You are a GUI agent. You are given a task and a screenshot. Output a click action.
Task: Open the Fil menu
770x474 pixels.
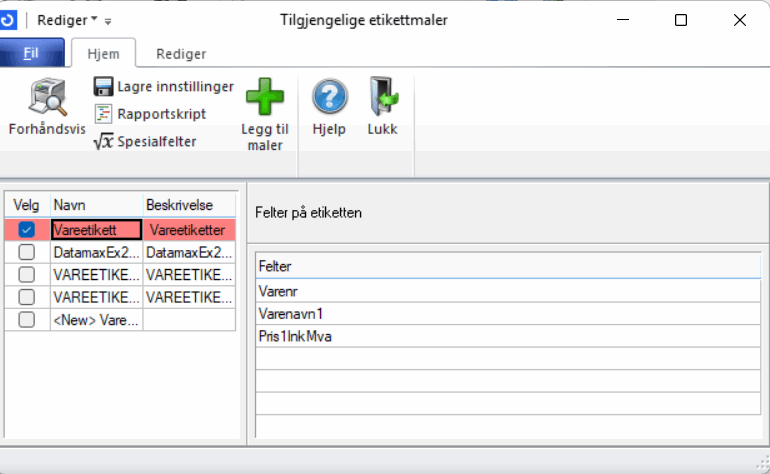pos(32,53)
